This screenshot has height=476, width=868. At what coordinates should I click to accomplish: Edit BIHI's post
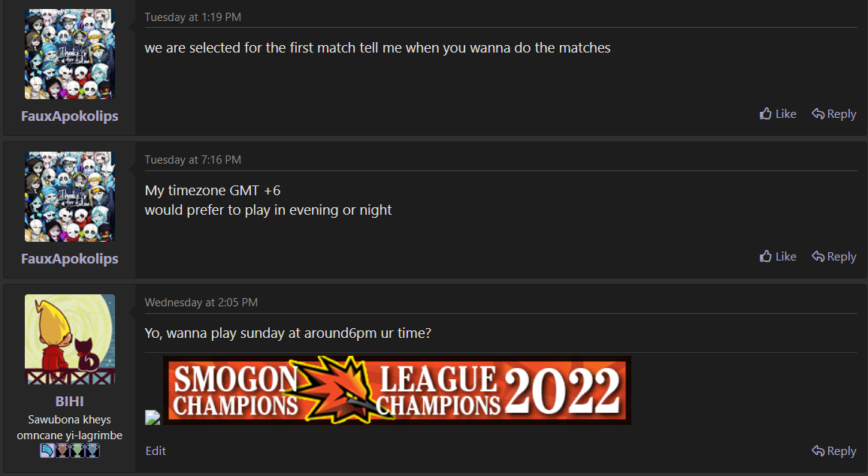tap(156, 451)
